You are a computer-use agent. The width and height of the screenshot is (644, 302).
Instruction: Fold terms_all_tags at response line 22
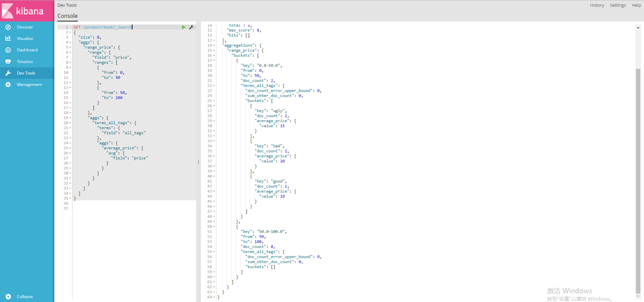pos(214,86)
